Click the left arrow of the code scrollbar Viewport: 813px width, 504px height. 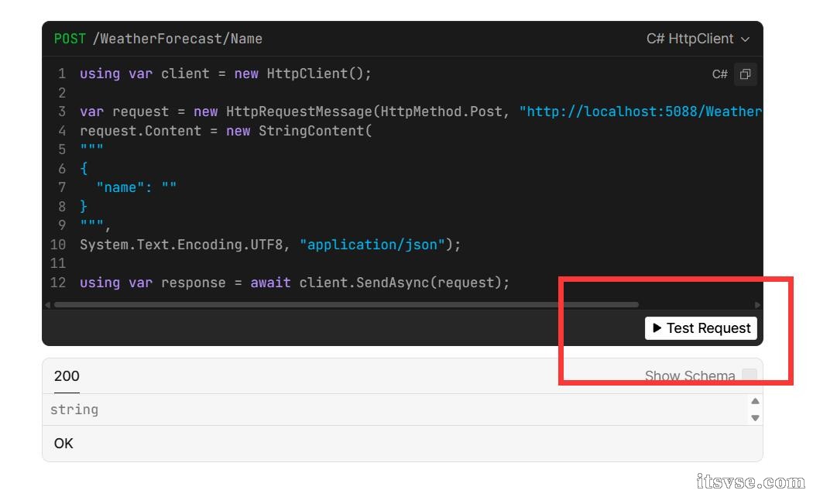[48, 305]
